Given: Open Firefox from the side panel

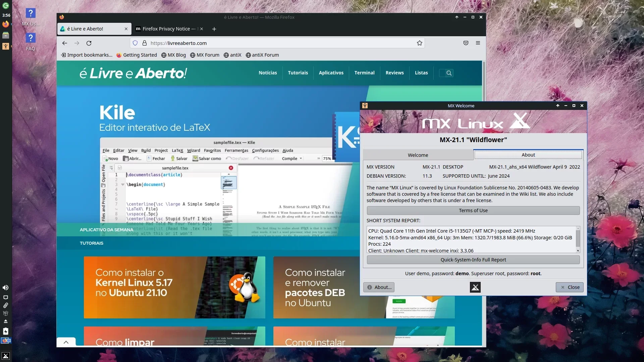Looking at the screenshot, I should [6, 24].
